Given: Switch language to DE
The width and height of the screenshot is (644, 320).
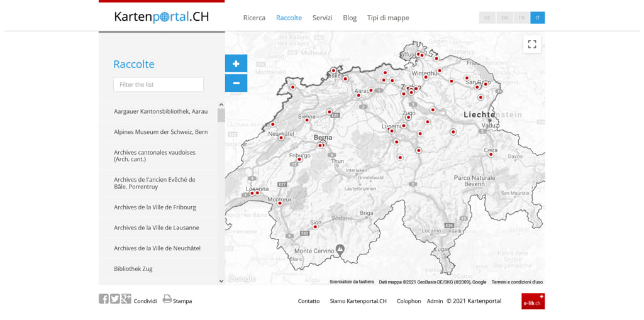Looking at the screenshot, I should (487, 18).
